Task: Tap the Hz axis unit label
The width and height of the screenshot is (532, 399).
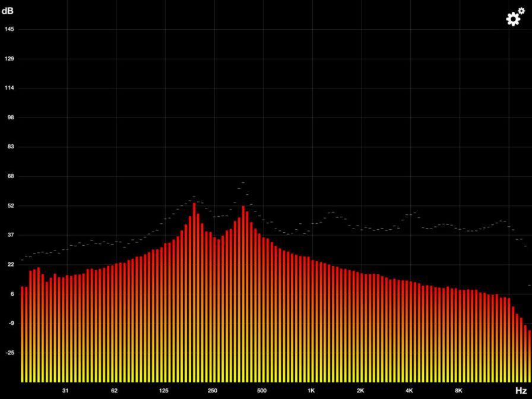Action: click(x=520, y=391)
